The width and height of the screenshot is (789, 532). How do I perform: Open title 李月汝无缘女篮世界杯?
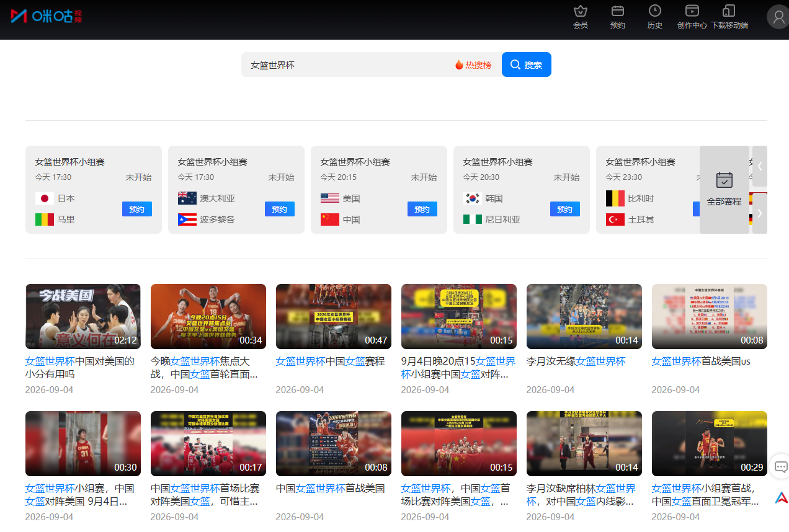pyautogui.click(x=576, y=361)
